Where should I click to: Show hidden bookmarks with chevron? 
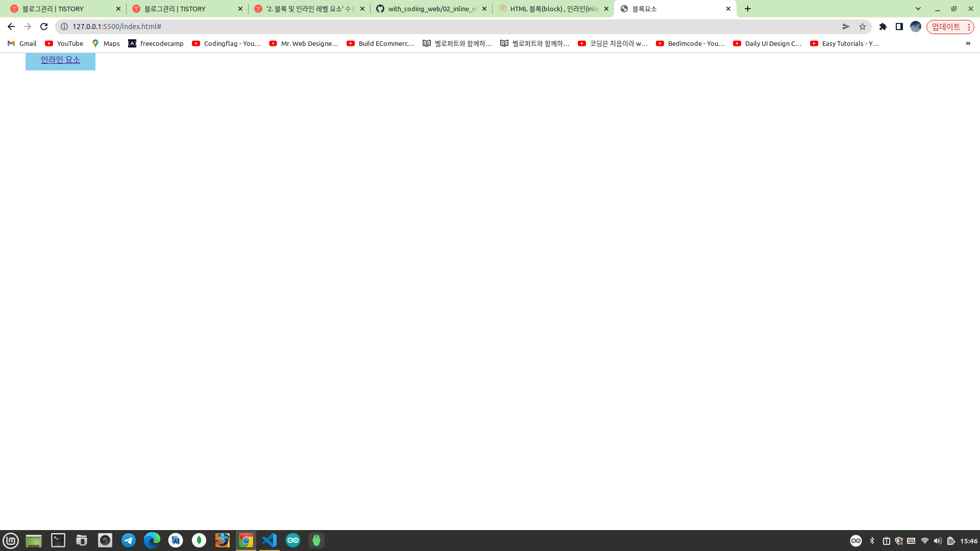[968, 43]
